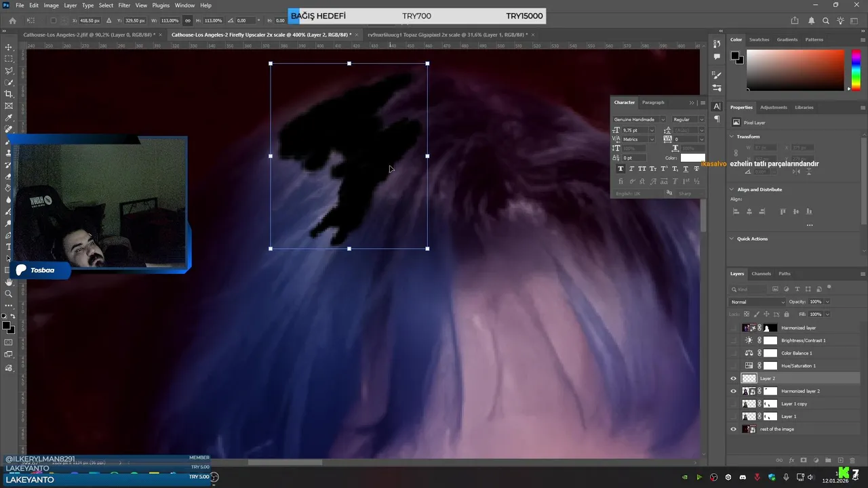Collapse the Quick Actions section
868x488 pixels.
pos(732,239)
